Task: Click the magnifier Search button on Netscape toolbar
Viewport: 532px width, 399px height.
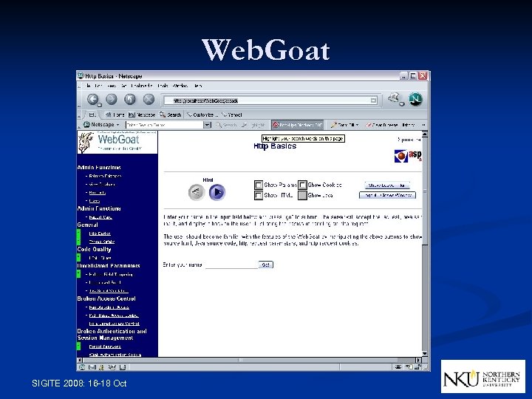Action: (x=226, y=125)
